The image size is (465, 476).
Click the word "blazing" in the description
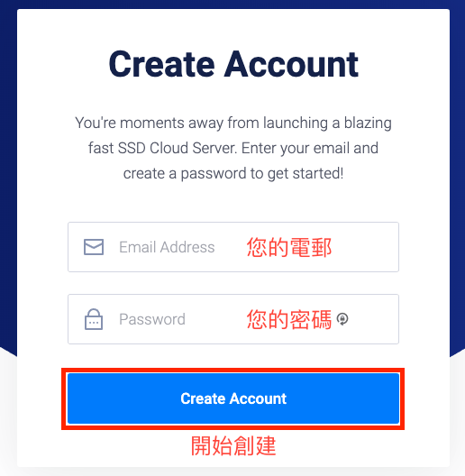click(x=368, y=124)
